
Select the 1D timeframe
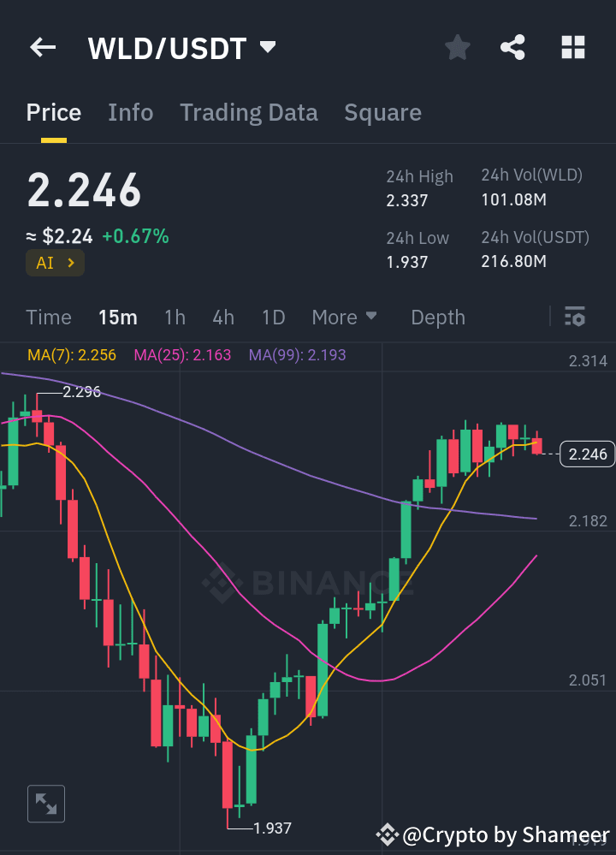[x=273, y=317]
